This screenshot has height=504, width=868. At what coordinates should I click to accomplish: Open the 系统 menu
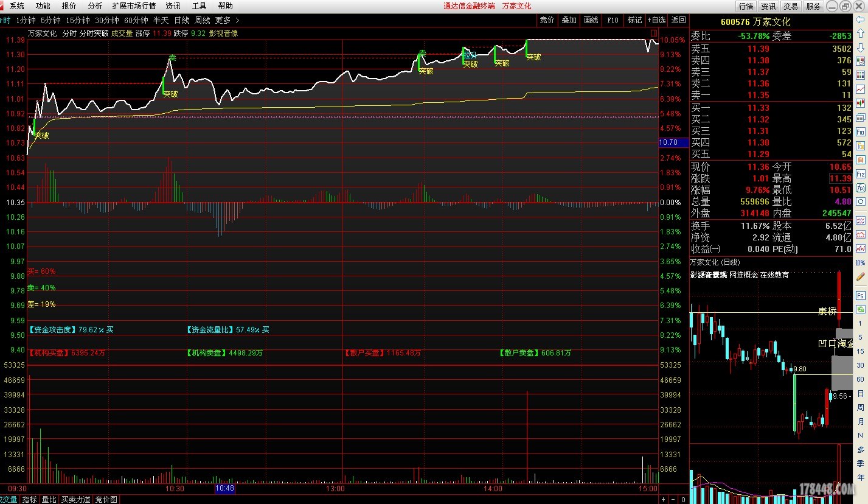point(17,6)
